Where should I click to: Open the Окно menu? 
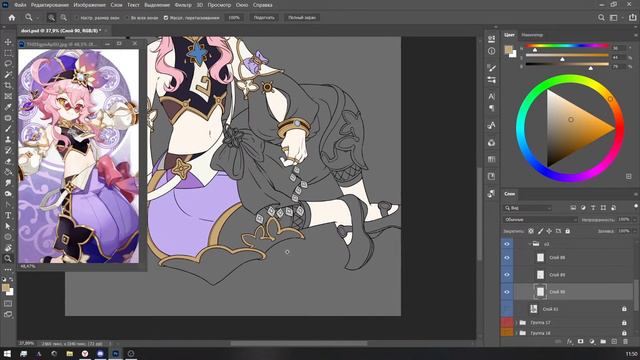pos(242,5)
